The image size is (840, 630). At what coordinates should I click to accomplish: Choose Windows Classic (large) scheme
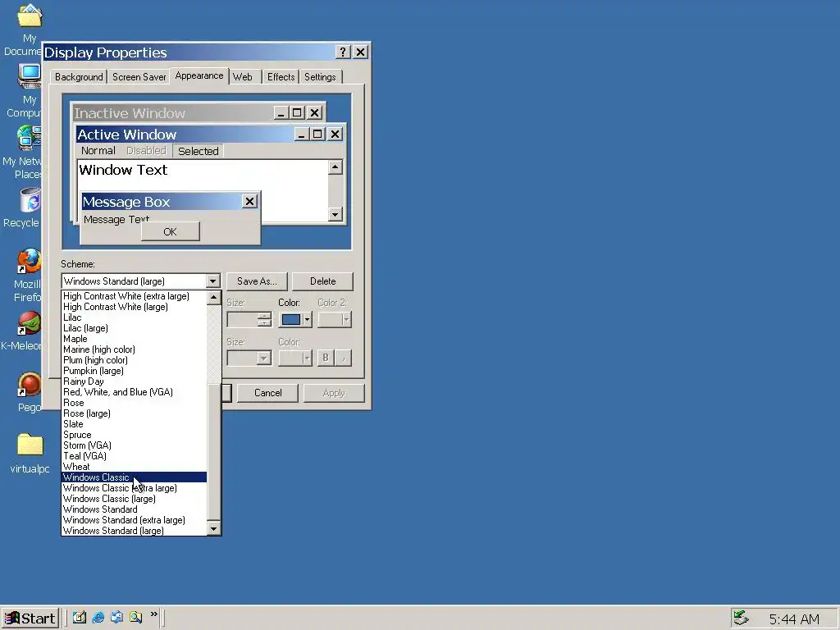pos(134,499)
